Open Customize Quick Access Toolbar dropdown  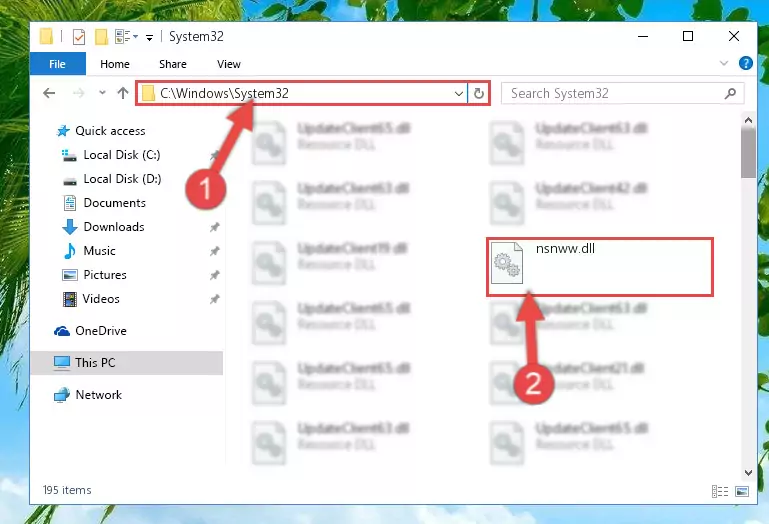click(x=150, y=37)
